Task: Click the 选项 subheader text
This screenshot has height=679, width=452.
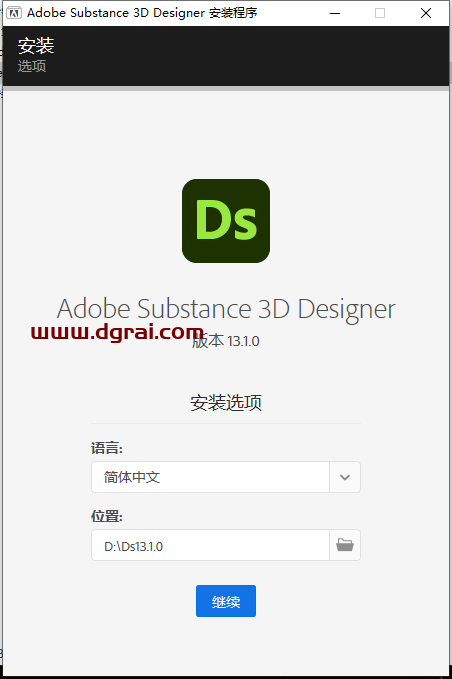Action: click(32, 66)
